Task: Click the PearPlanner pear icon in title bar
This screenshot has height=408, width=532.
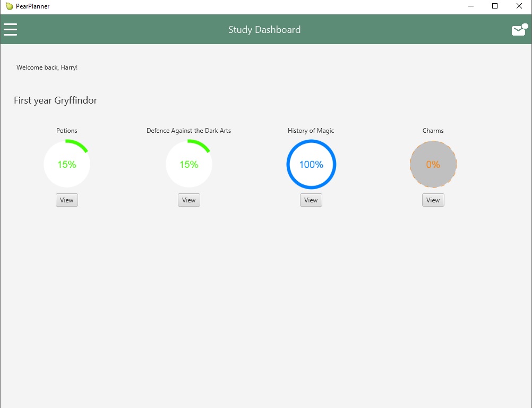Action: coord(9,6)
